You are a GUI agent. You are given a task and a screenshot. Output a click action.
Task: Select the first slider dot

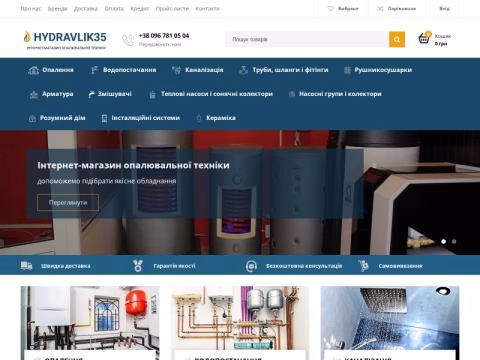tap(444, 241)
